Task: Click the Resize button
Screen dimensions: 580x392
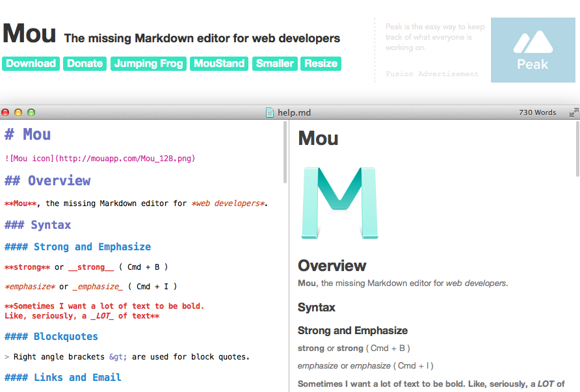Action: 321,64
